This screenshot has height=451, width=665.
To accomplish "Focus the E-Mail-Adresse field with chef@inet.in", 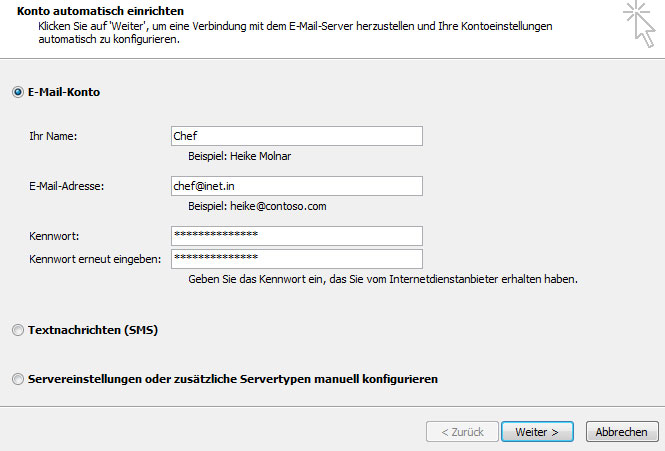I will tap(296, 186).
